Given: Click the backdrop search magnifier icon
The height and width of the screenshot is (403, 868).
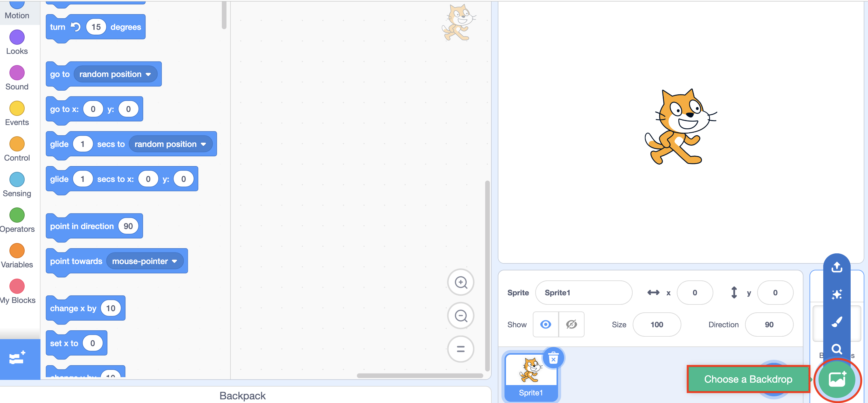Looking at the screenshot, I should (836, 349).
